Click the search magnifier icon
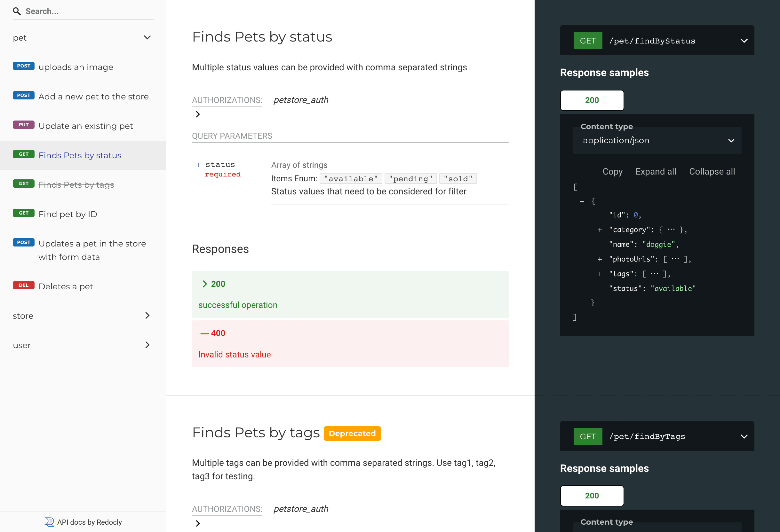The width and height of the screenshot is (780, 532). [x=17, y=12]
